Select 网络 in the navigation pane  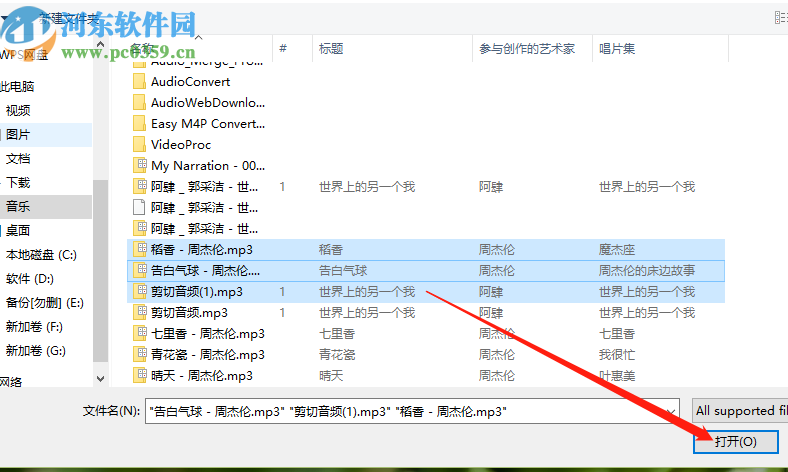(11, 382)
